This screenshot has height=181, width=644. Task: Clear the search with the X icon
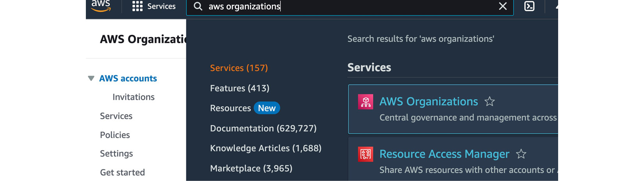coord(503,6)
